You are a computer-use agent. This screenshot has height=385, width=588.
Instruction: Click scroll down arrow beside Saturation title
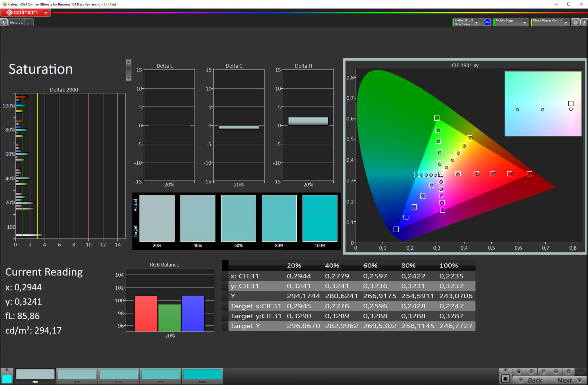pos(128,78)
